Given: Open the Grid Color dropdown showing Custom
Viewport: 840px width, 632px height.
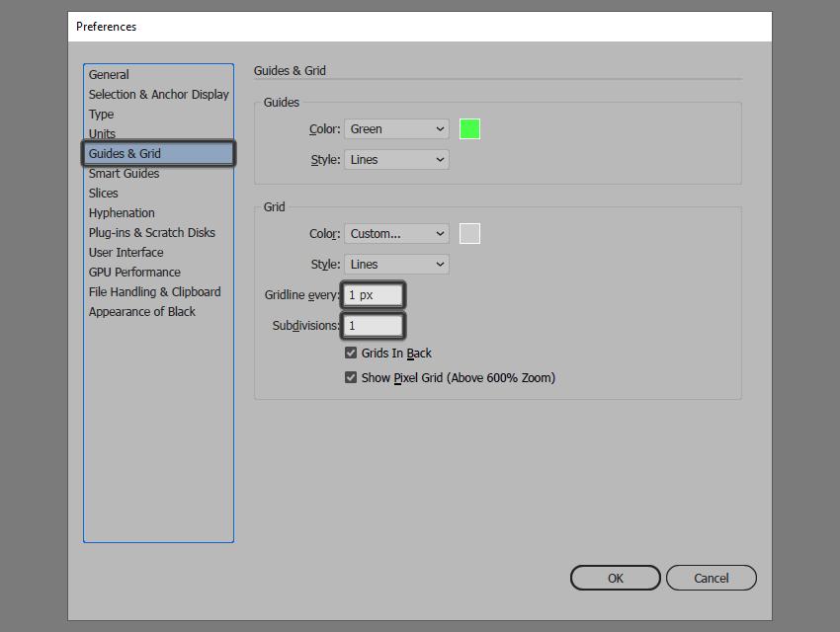Looking at the screenshot, I should tap(396, 233).
